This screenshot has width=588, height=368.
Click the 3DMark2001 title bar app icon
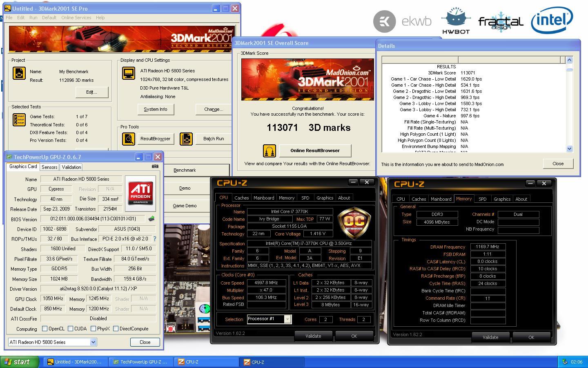[7, 8]
